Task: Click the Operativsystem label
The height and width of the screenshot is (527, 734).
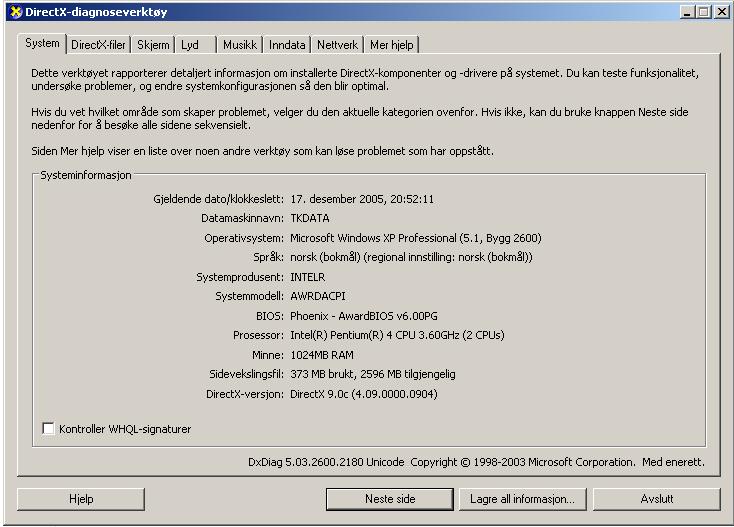Action: (244, 238)
